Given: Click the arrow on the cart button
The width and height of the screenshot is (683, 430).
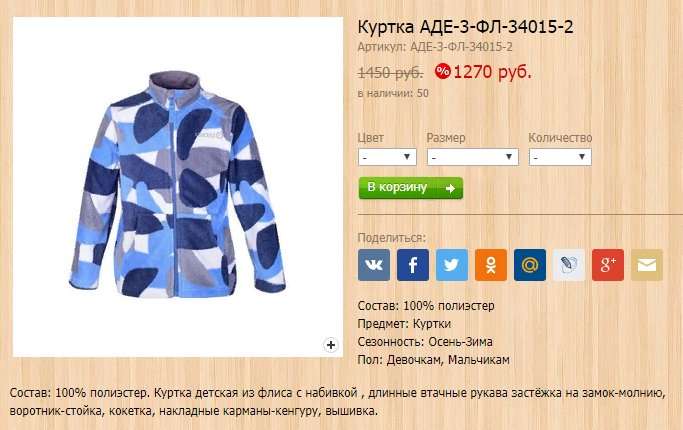Looking at the screenshot, I should (x=450, y=188).
